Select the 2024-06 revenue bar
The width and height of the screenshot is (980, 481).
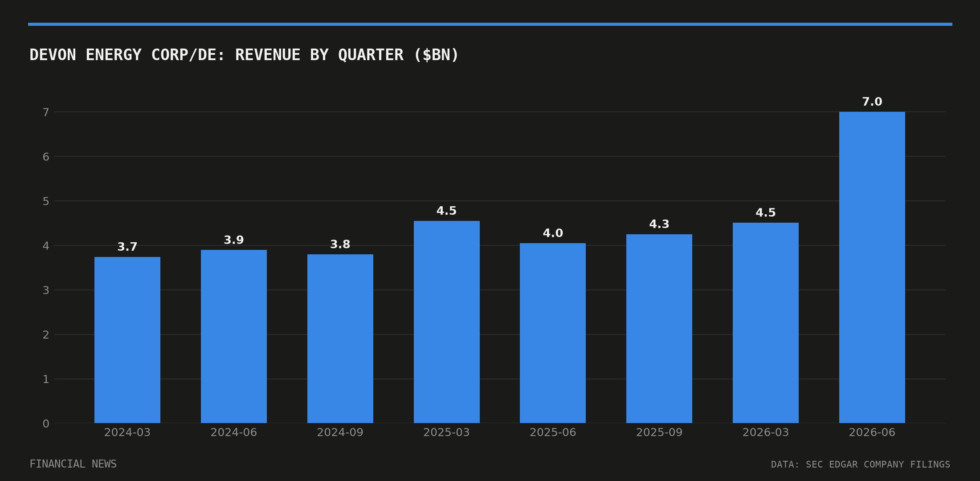pyautogui.click(x=234, y=336)
